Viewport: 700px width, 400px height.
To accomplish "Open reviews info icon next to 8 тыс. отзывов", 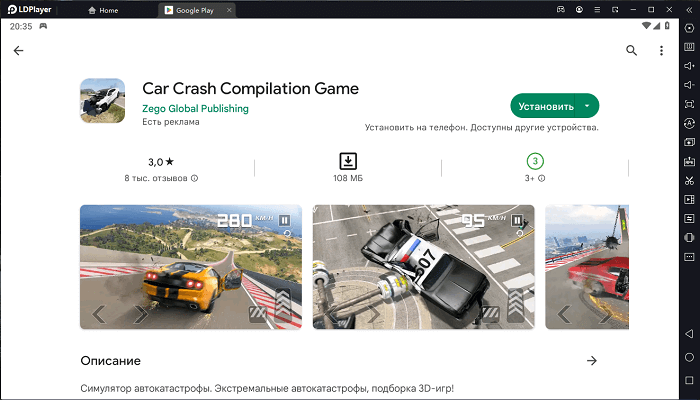I will pyautogui.click(x=195, y=178).
